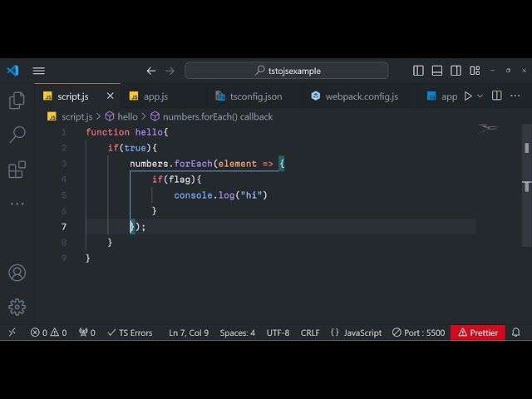Open the Search view in activity bar
Screen dimensions: 532x399
[17, 135]
